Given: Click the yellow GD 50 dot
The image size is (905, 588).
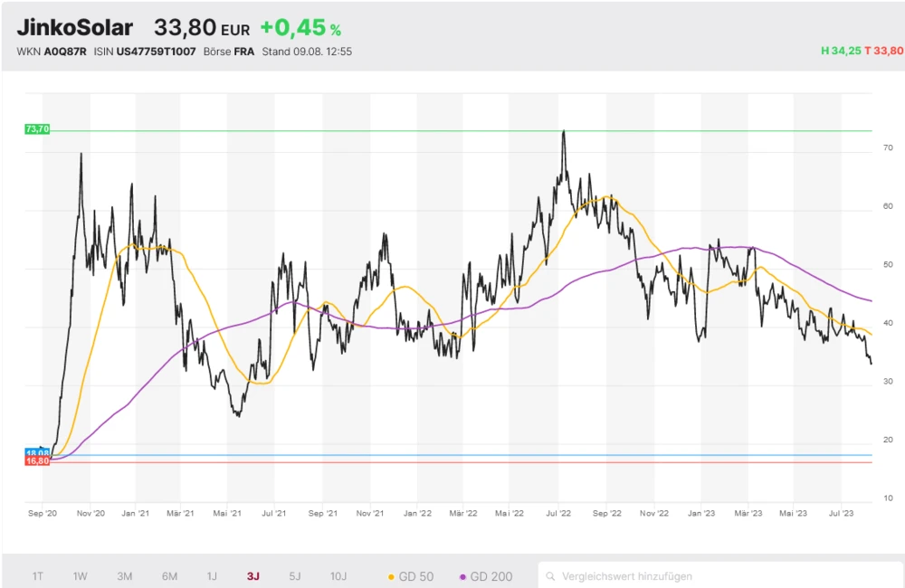Looking at the screenshot, I should (x=391, y=576).
